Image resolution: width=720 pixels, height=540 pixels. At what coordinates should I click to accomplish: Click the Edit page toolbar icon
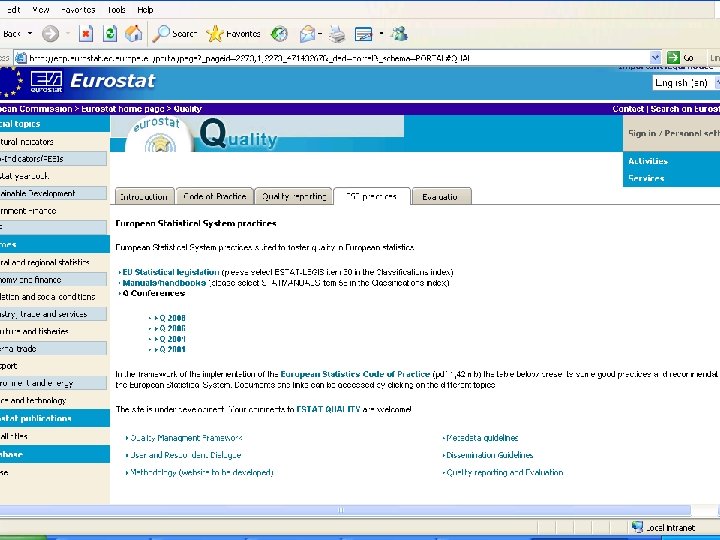pos(364,34)
